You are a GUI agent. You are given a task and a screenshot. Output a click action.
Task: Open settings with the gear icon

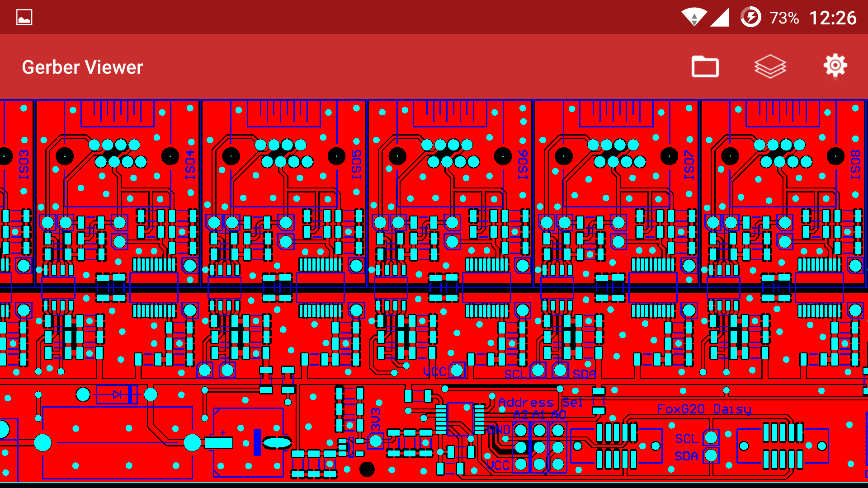(x=835, y=66)
